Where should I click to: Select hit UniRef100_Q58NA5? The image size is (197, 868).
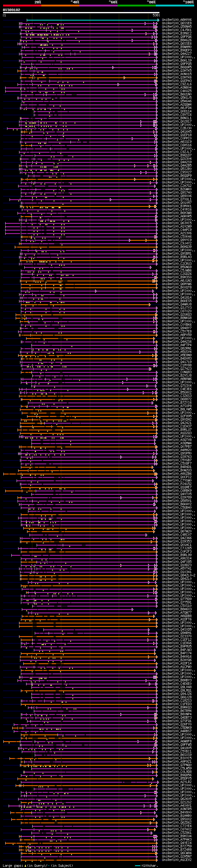click(x=177, y=26)
